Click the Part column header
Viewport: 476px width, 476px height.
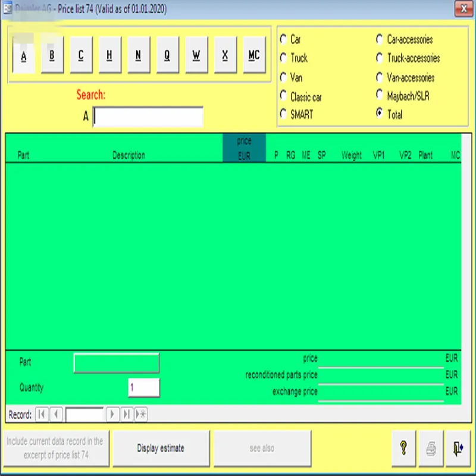click(x=23, y=155)
